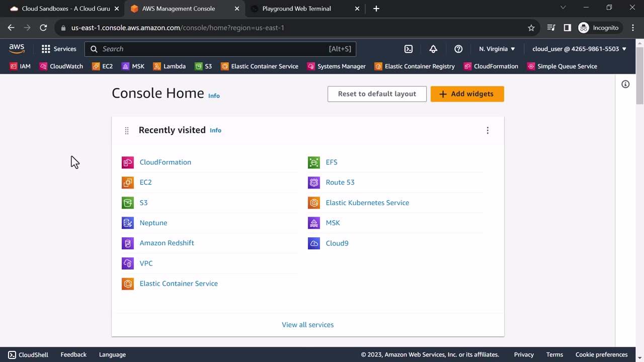Click the Lambda icon in favorites bar
This screenshot has height=362, width=644.
[x=157, y=66]
